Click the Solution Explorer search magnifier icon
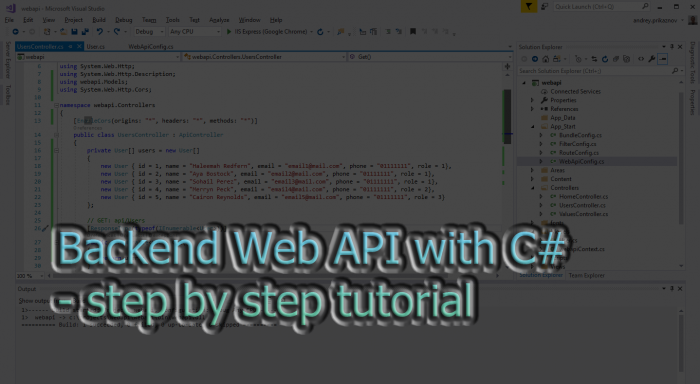The width and height of the screenshot is (700, 384). pos(675,71)
